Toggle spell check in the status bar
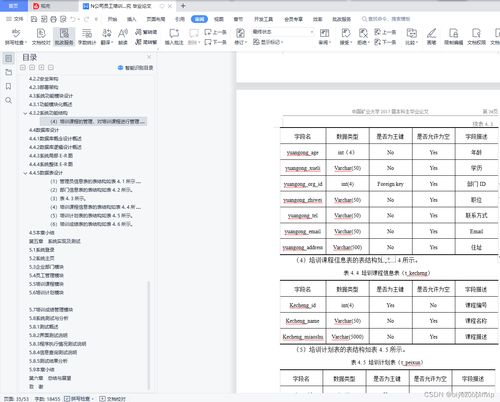This screenshot has width=500, height=402. 79,399
